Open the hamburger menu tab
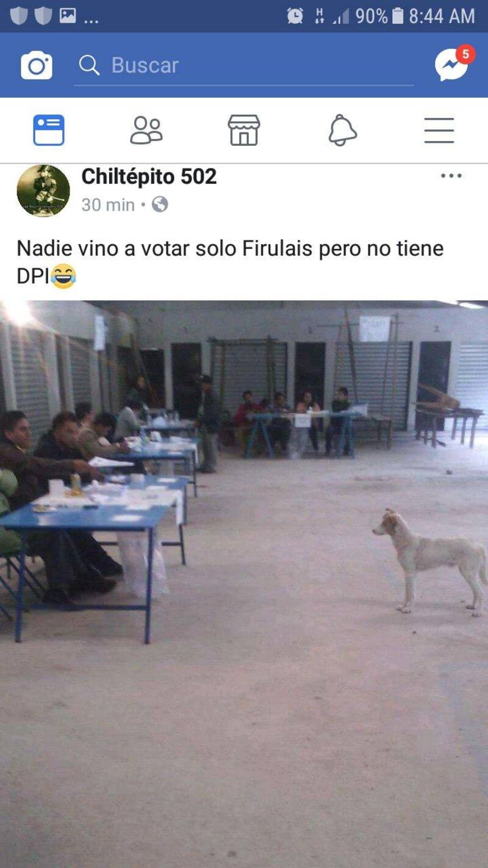This screenshot has width=488, height=868. click(x=439, y=130)
